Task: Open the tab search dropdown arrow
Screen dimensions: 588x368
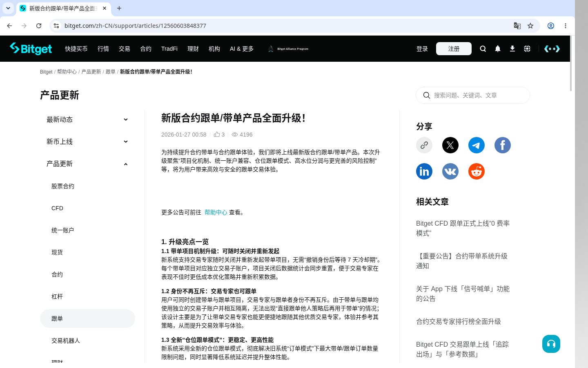Action: pyautogui.click(x=8, y=8)
